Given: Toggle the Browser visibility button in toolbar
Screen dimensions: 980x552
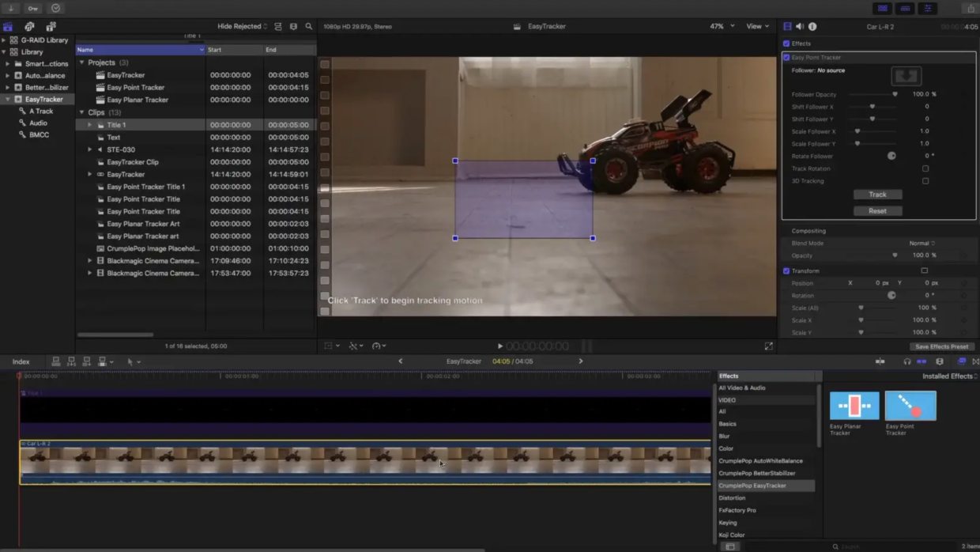Looking at the screenshot, I should tap(882, 8).
